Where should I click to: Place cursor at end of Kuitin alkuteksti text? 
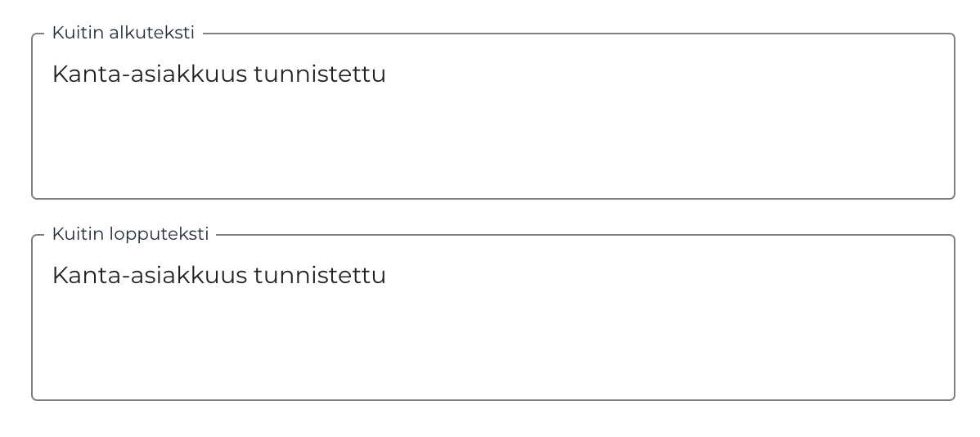coord(386,74)
